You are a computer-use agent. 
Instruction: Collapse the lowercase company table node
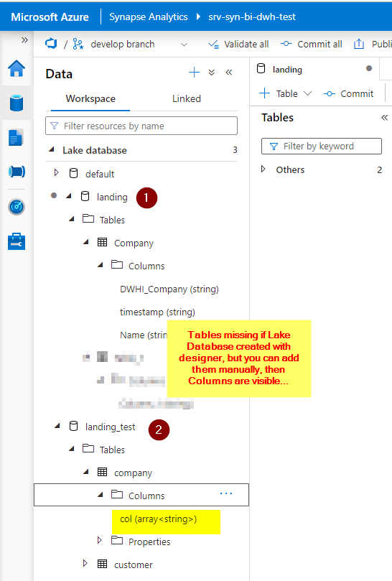(86, 472)
